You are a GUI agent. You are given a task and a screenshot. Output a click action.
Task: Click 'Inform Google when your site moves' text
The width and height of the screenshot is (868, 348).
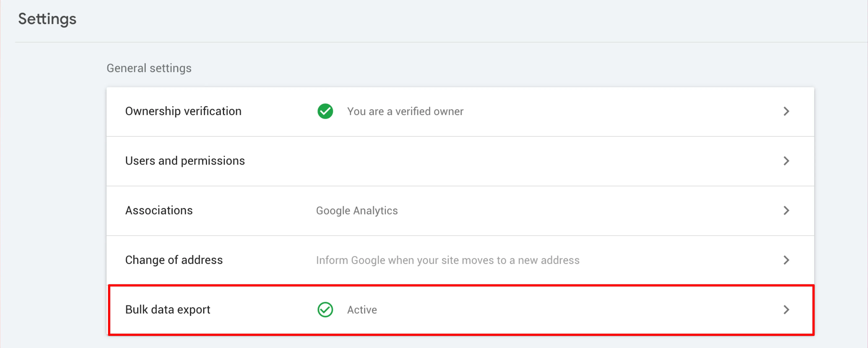[447, 260]
